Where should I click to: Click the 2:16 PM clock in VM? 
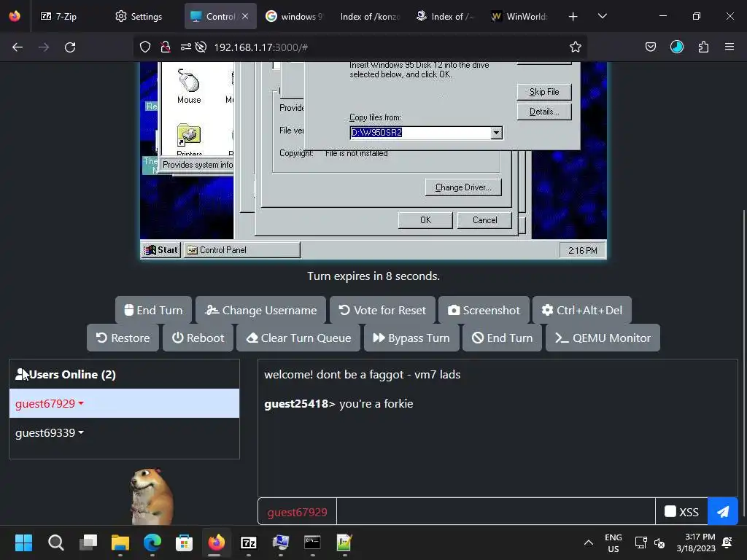(582, 251)
